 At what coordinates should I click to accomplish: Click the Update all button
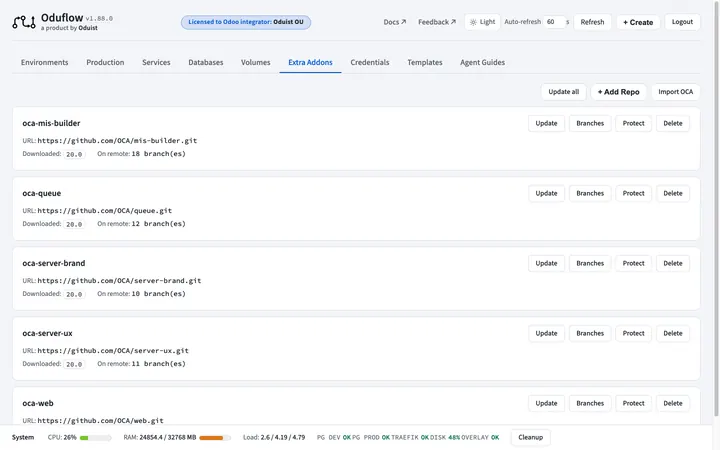pyautogui.click(x=563, y=92)
